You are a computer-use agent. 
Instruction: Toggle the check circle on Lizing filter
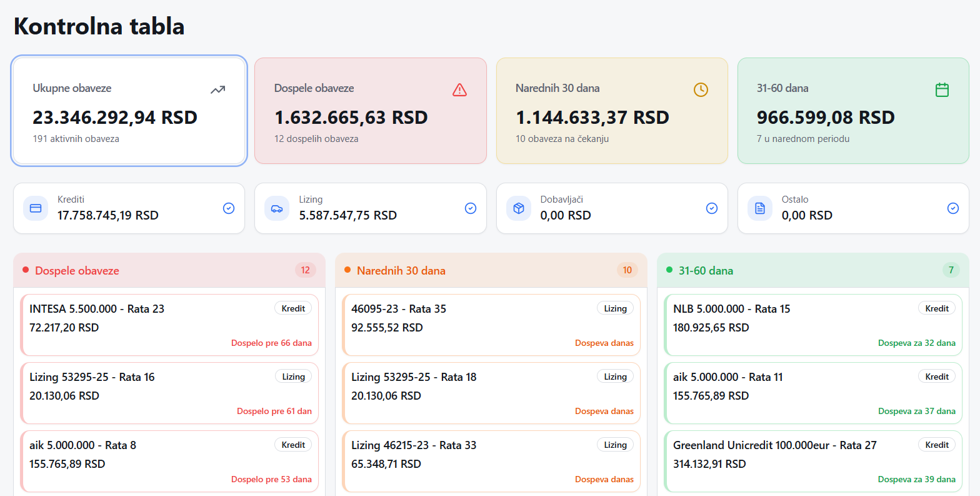click(x=471, y=208)
